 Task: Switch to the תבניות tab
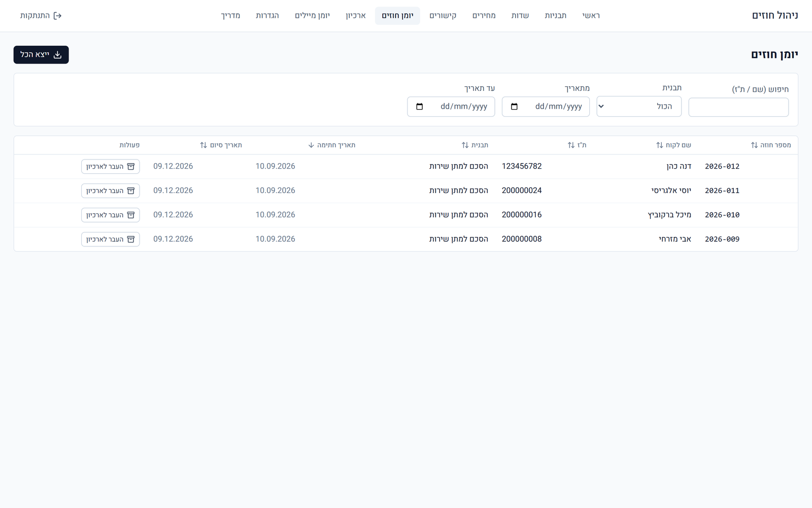tap(556, 16)
